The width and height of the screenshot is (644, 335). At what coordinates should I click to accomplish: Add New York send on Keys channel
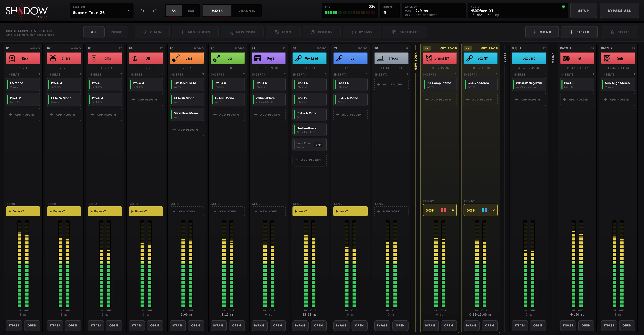tap(269, 211)
